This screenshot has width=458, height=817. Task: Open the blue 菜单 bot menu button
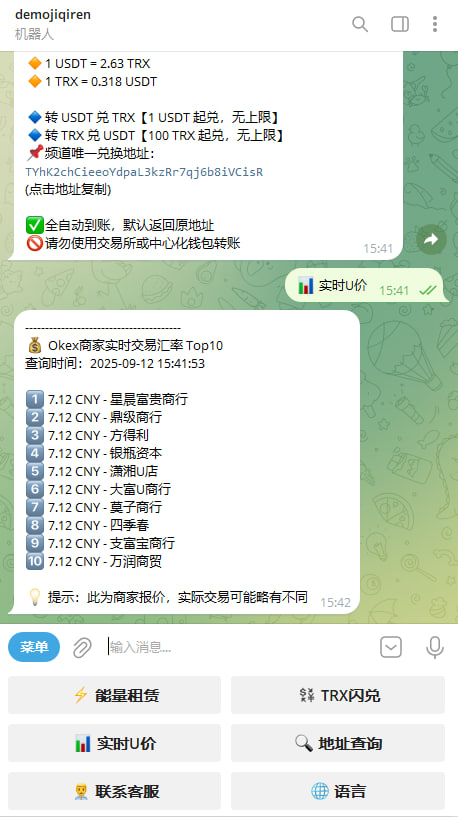[34, 647]
